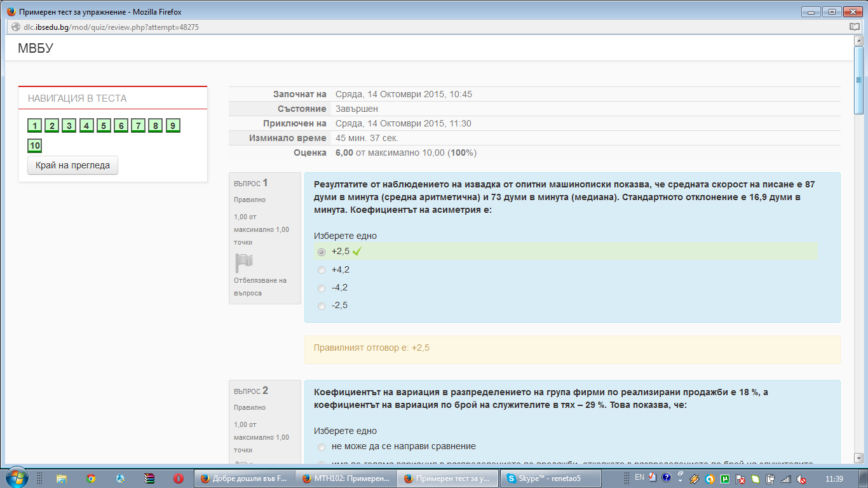Select the +2,5 answer radio button
This screenshot has height=488, width=868.
322,252
